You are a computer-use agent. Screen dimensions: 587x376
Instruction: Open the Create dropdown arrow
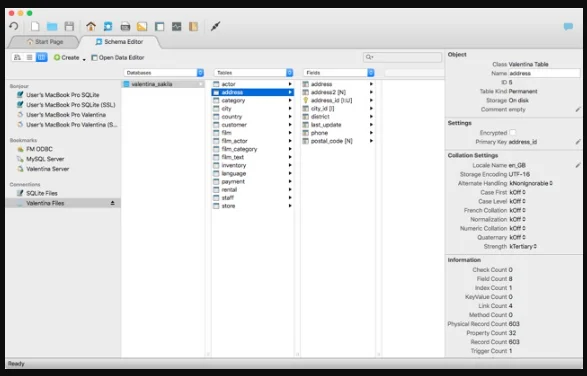point(84,59)
